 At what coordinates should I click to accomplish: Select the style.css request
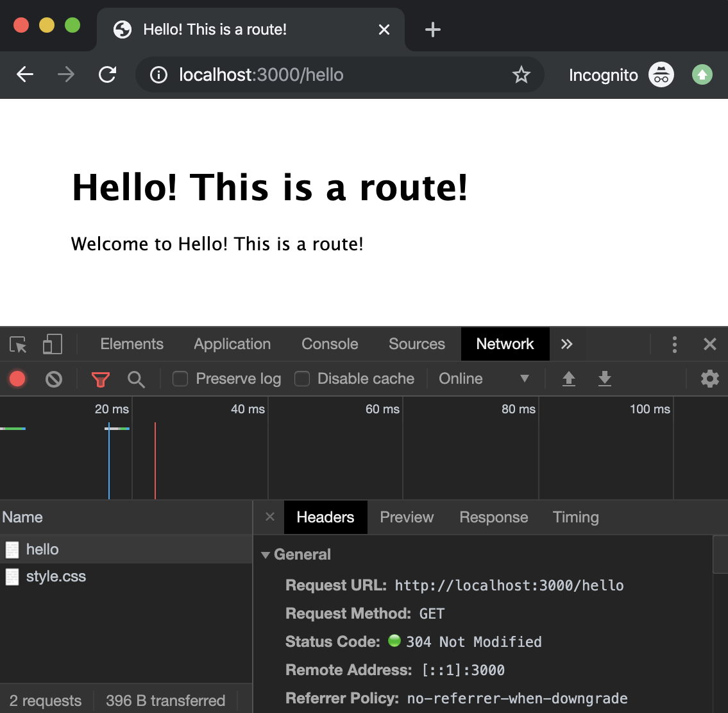coord(56,577)
